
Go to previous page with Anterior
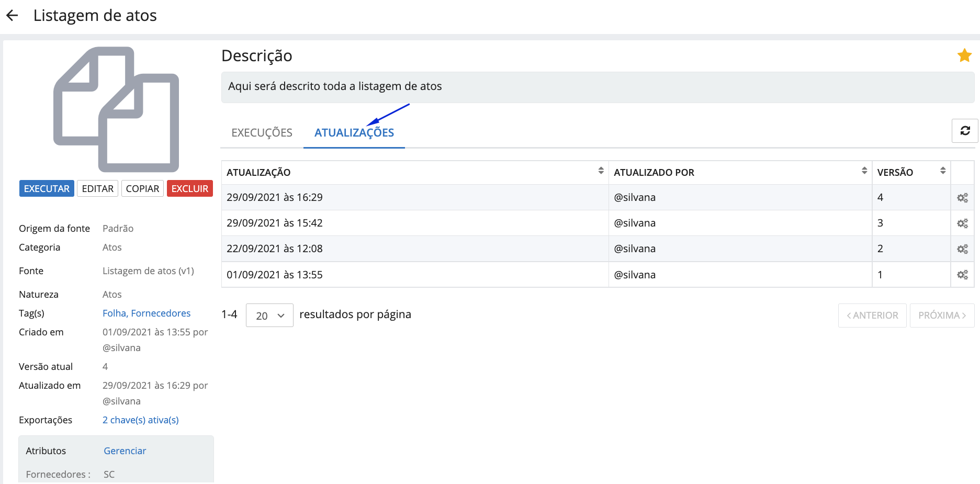tap(872, 316)
